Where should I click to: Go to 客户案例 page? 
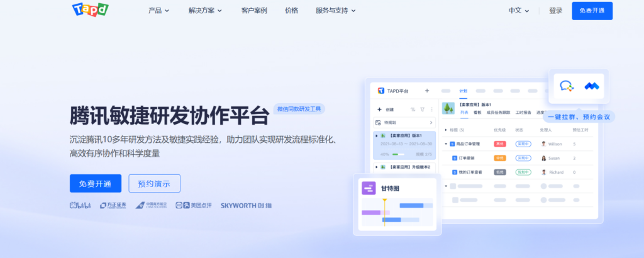[254, 11]
